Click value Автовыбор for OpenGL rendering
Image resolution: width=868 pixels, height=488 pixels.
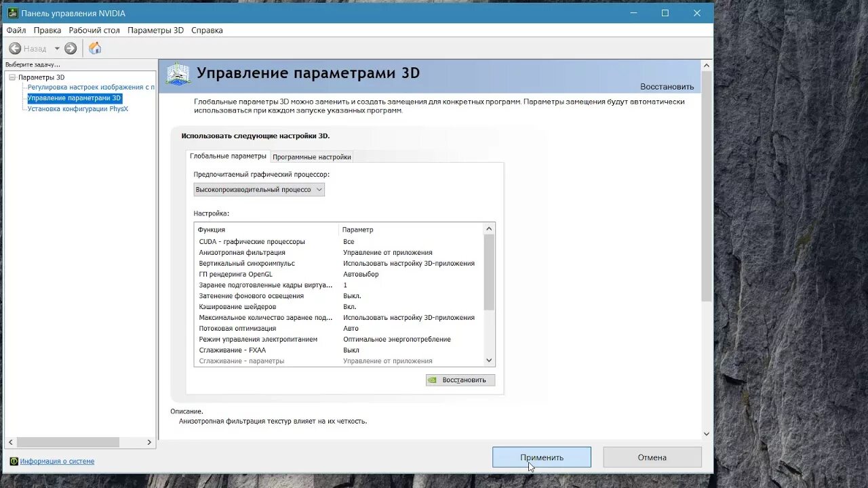click(361, 274)
